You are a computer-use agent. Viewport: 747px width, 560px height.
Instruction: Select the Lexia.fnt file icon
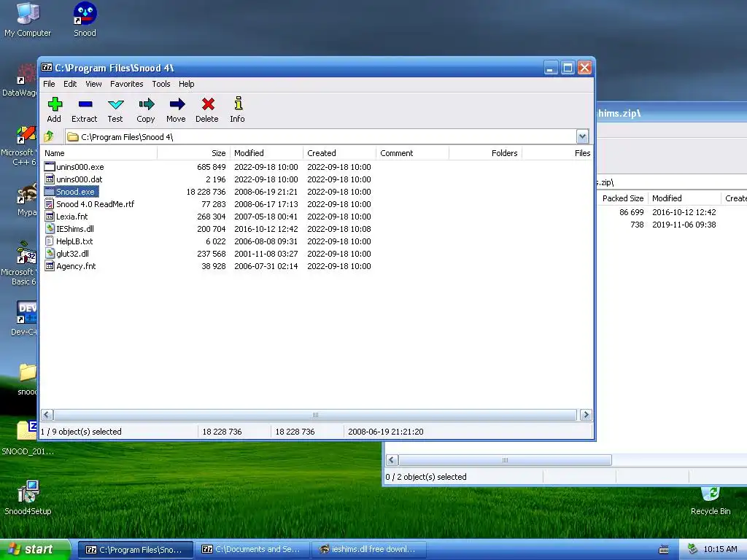50,216
